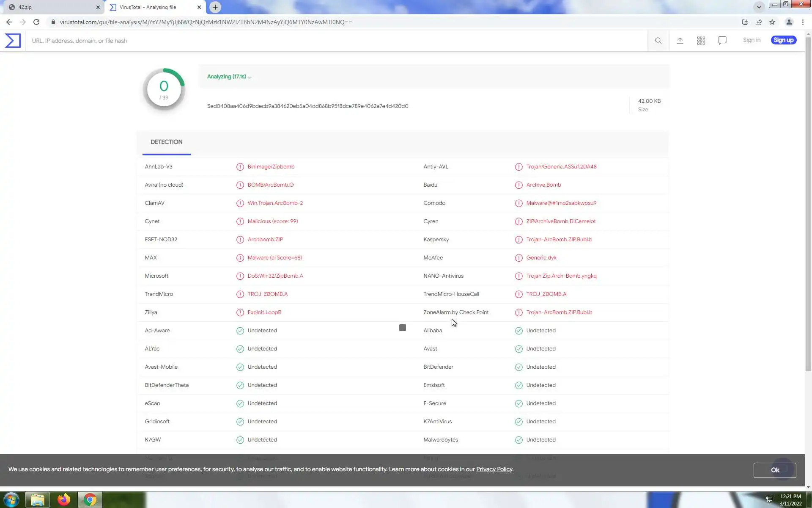Switch to the 42.zip browser tab

pyautogui.click(x=51, y=7)
